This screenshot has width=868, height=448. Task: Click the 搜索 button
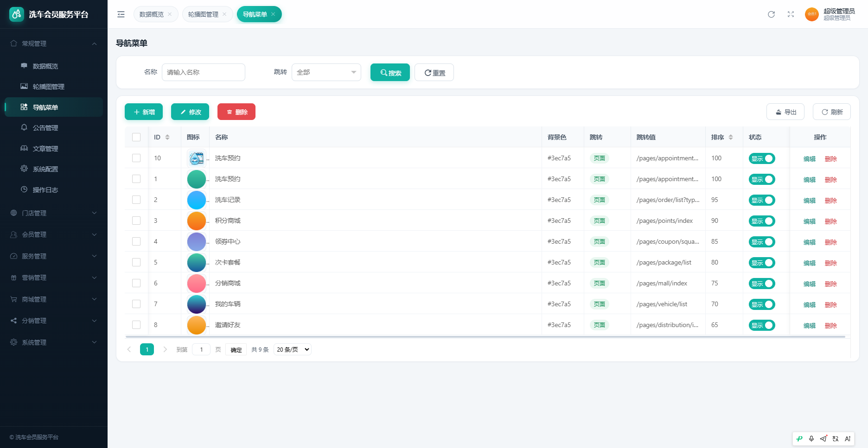[x=390, y=72]
